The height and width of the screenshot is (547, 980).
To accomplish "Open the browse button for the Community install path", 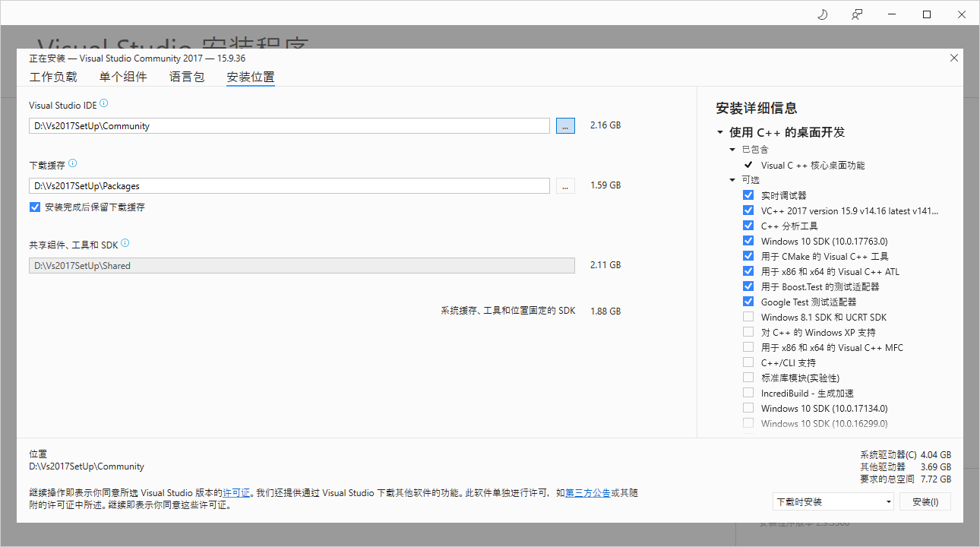I will coord(565,125).
